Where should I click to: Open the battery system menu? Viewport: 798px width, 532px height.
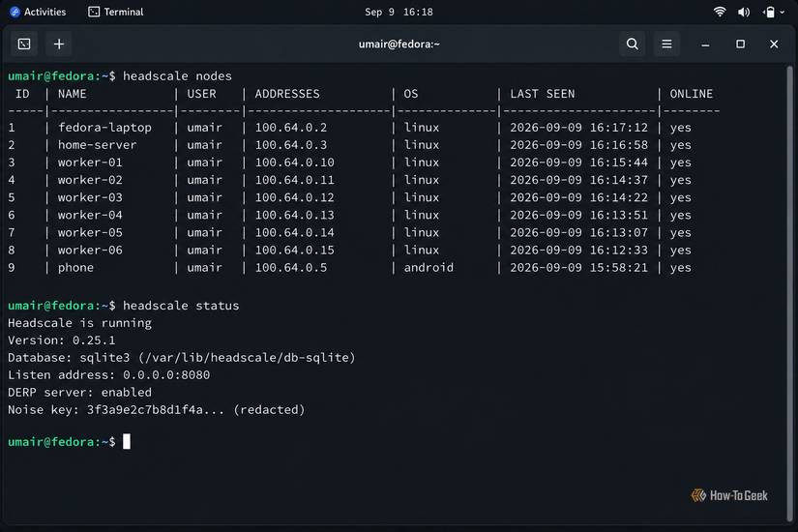(x=774, y=12)
